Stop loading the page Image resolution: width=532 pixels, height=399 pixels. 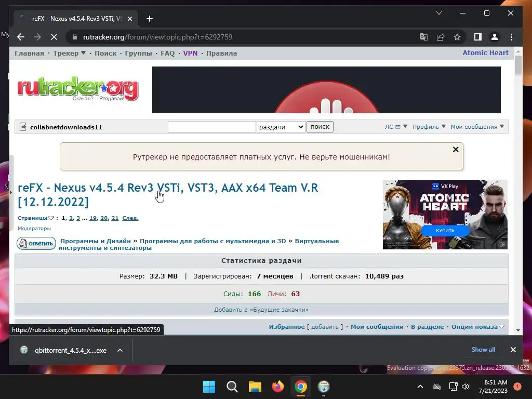[54, 37]
